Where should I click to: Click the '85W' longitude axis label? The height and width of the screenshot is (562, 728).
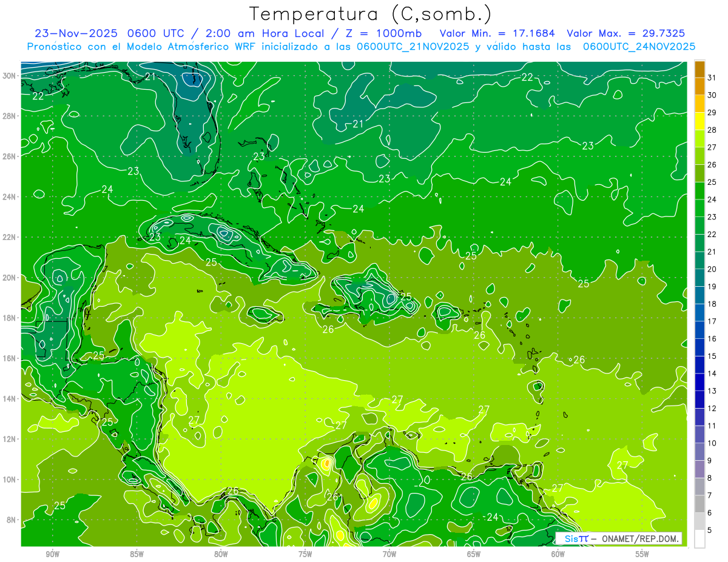coord(136,555)
